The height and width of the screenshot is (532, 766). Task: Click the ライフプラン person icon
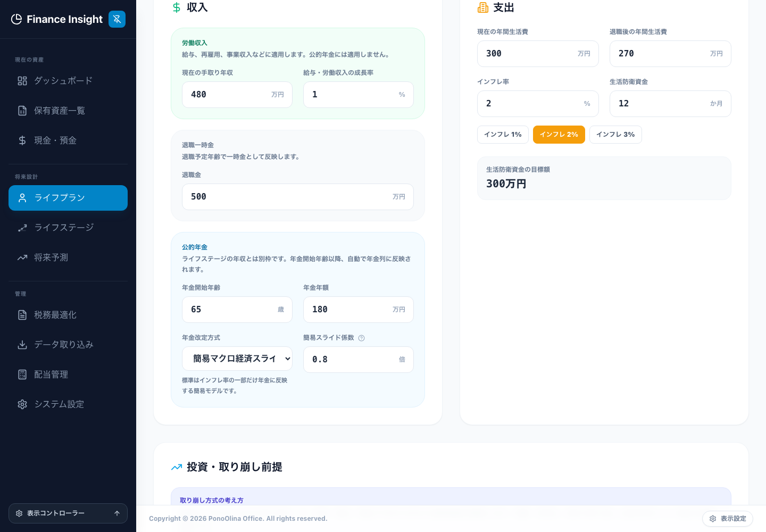click(22, 198)
